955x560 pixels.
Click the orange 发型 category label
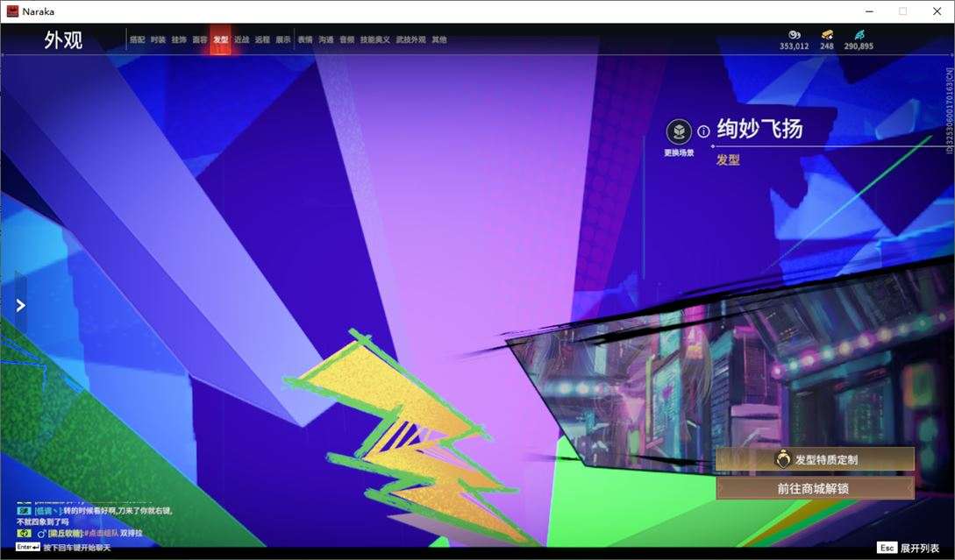tap(728, 159)
